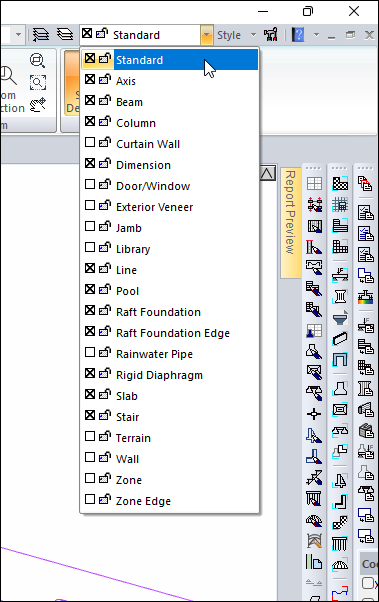Select Zone Edge from layer list
Viewport: 379px width, 602px height.
point(169,501)
